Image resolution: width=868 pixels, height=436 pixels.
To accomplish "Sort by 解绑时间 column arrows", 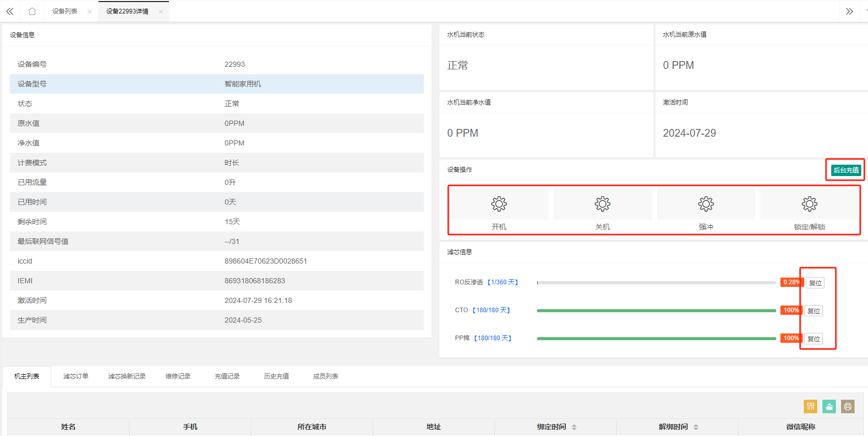I will [x=696, y=427].
